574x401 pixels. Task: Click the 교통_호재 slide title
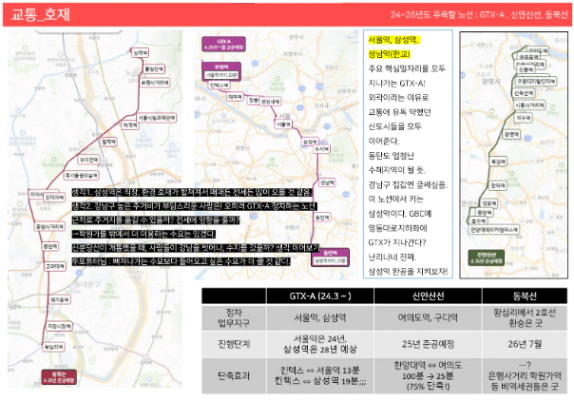click(40, 15)
